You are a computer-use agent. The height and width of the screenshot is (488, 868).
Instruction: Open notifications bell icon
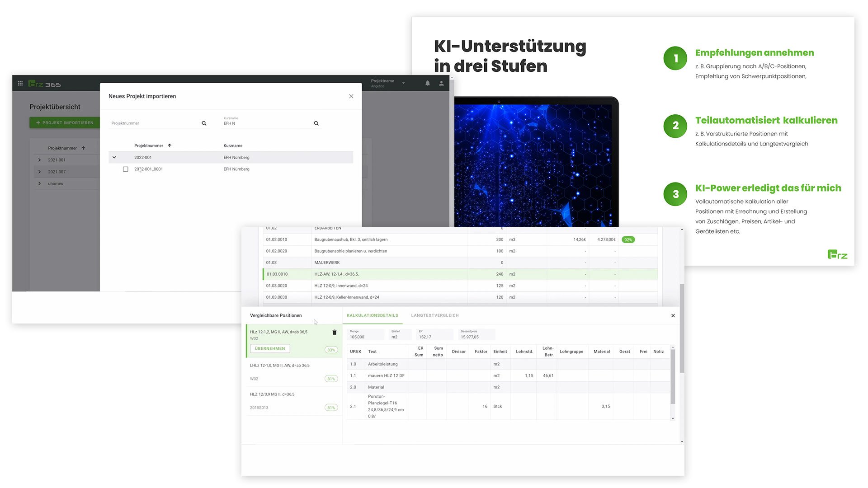[427, 83]
